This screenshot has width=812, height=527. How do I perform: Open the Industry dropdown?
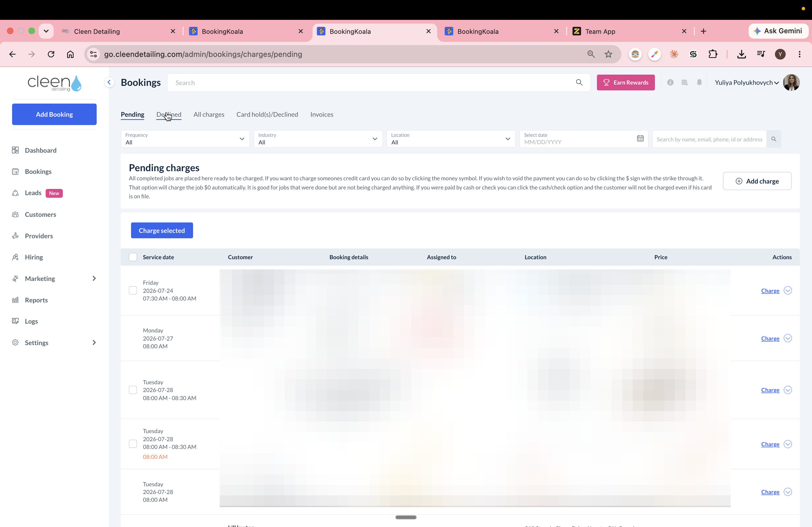[318, 139]
